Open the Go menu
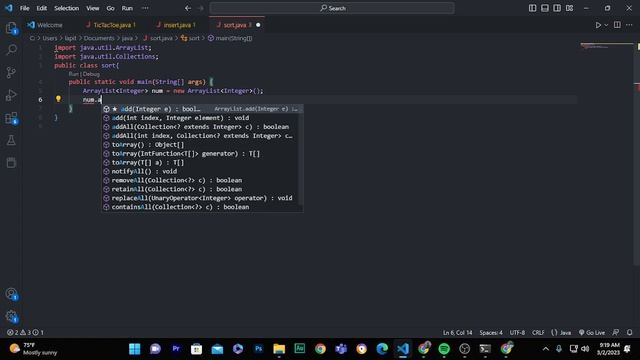This screenshot has height=360, width=640. (111, 8)
